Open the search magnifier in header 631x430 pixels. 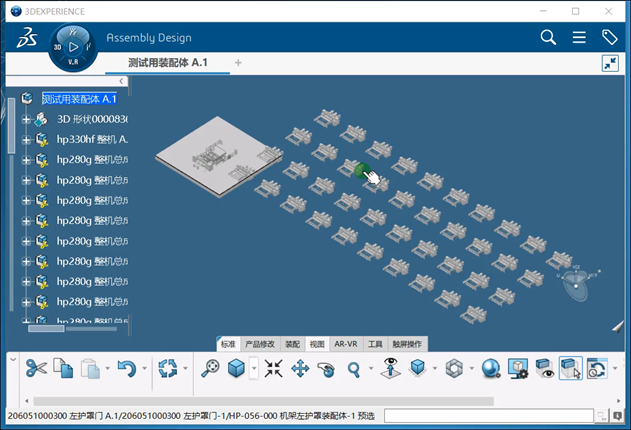(x=548, y=37)
